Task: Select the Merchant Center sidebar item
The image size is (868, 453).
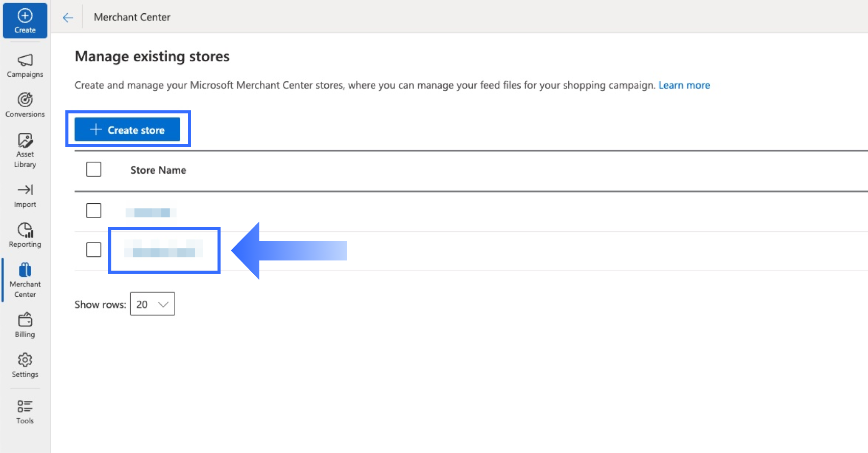Action: pos(25,279)
